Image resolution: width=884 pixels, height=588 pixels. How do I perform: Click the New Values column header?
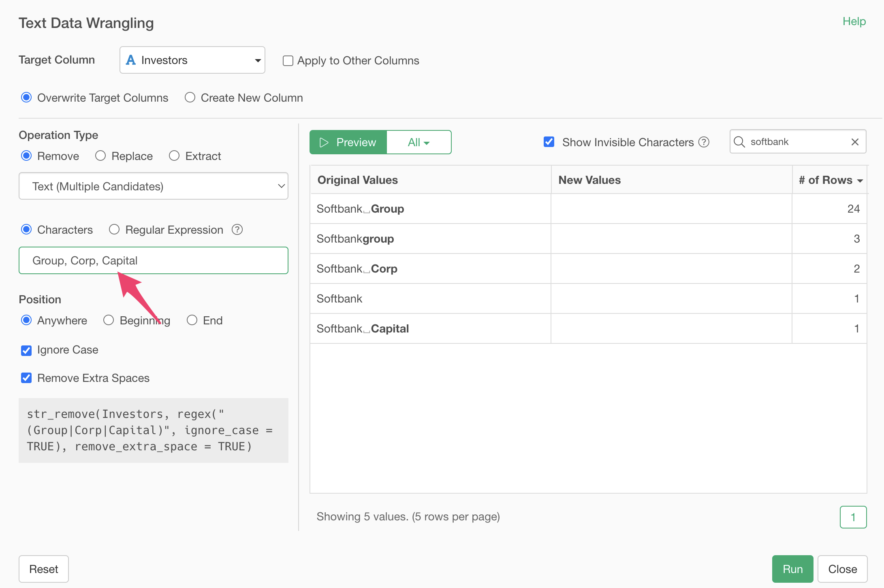[x=671, y=180]
